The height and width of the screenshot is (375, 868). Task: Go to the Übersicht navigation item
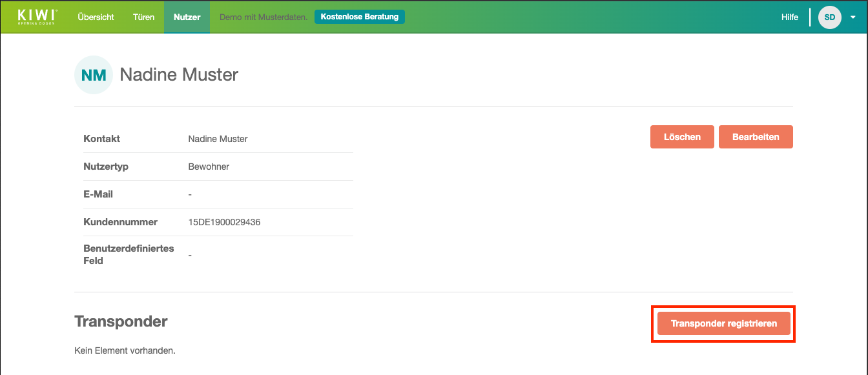coord(96,17)
